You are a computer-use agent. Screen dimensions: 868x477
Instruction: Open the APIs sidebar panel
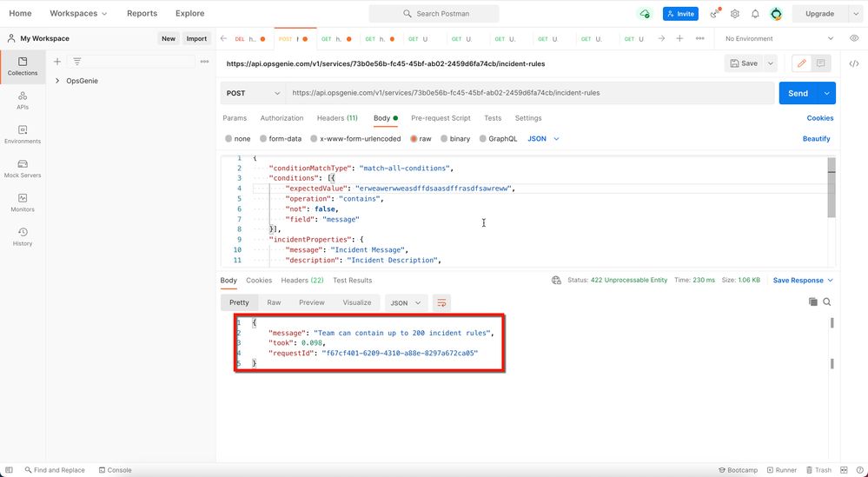23,101
